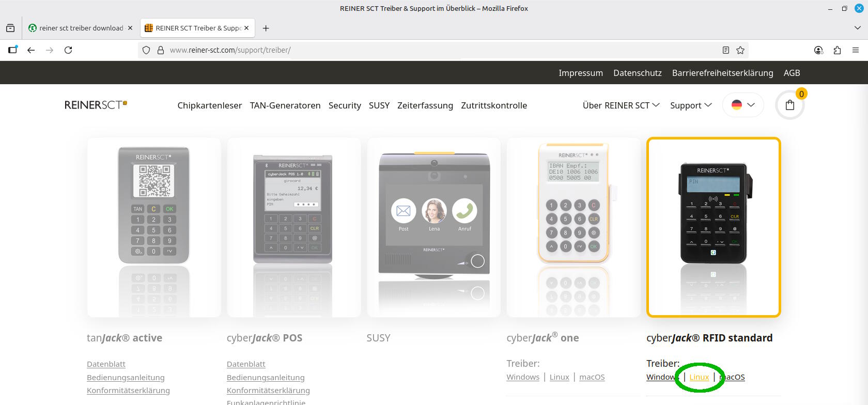Close the 'REINER SCT Treiber & Support' tab
Image resolution: width=868 pixels, height=405 pixels.
click(246, 28)
